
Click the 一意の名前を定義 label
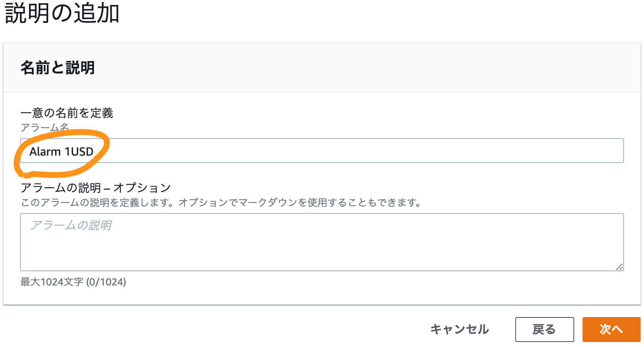(x=67, y=113)
